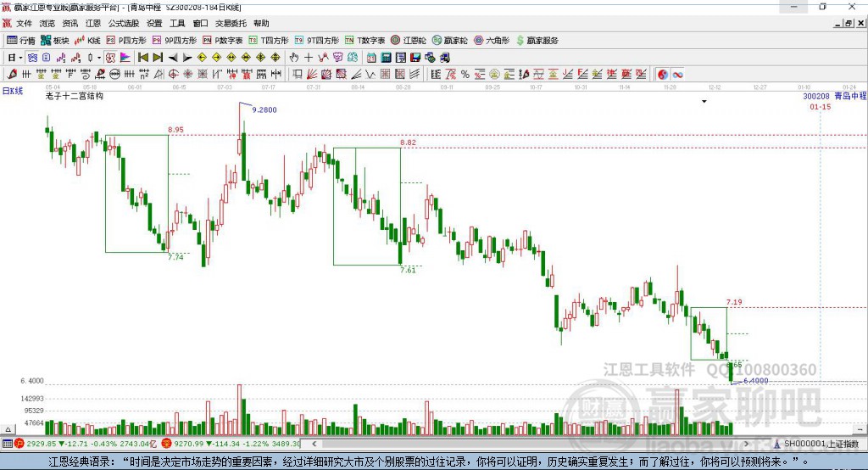Click the 01-15 date marker

pyautogui.click(x=821, y=106)
